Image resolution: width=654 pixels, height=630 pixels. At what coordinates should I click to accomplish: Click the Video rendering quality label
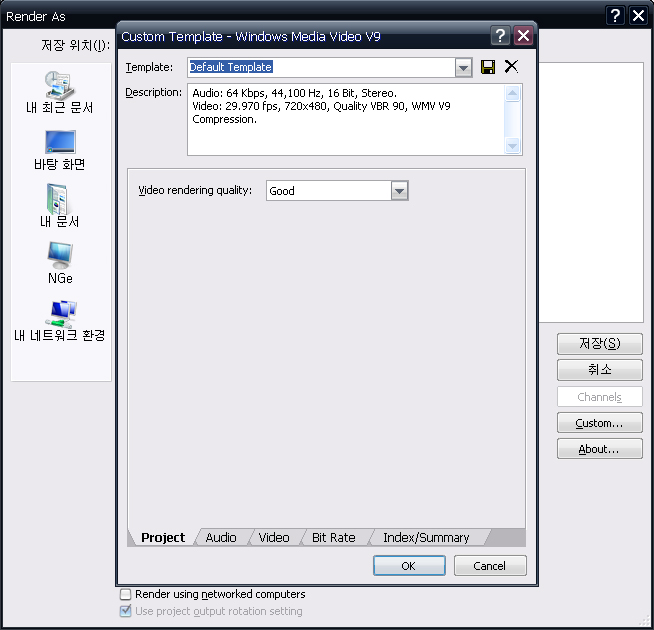pos(195,190)
